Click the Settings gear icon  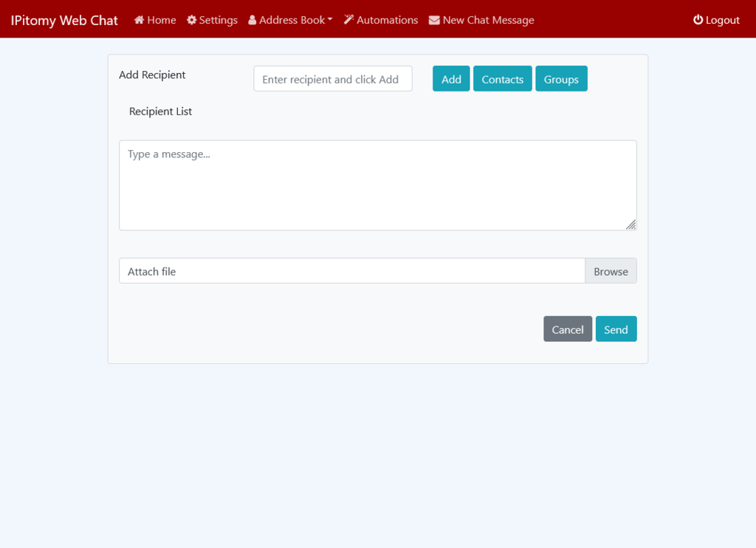point(192,20)
